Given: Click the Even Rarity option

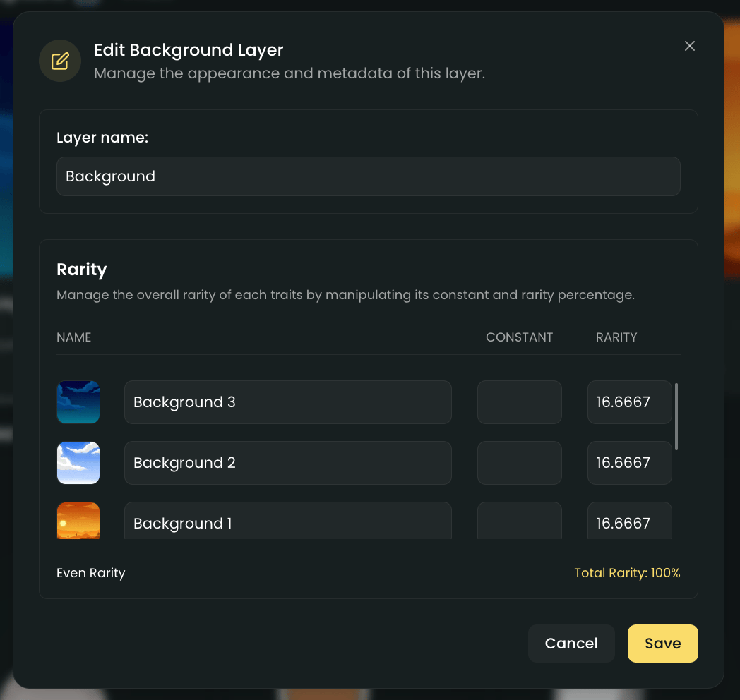Looking at the screenshot, I should coord(91,573).
